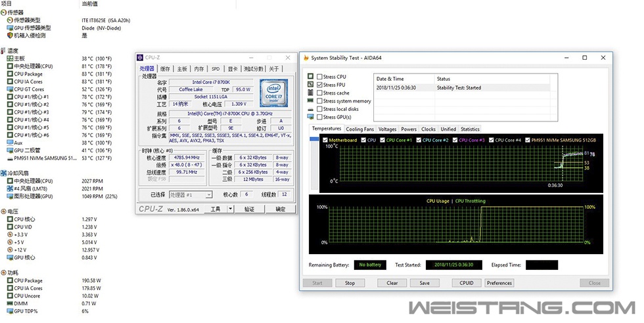
Task: Click the +3.3 V voltage row icon
Action: (x=11, y=235)
